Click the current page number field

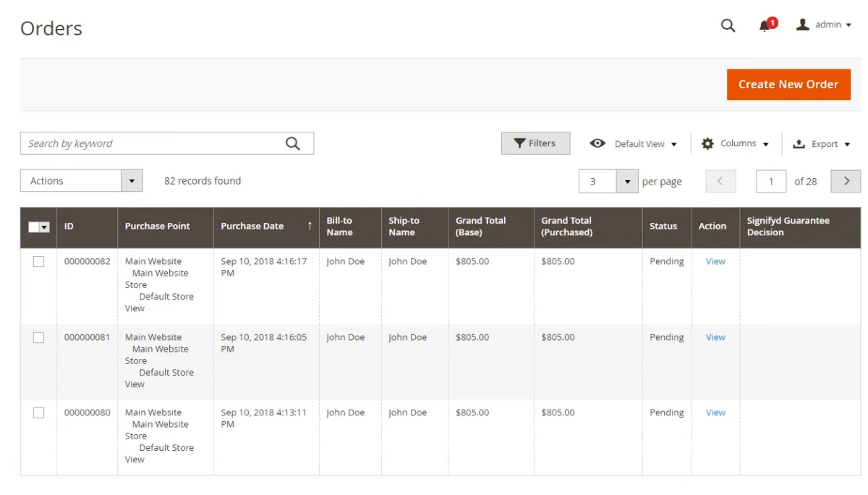770,181
